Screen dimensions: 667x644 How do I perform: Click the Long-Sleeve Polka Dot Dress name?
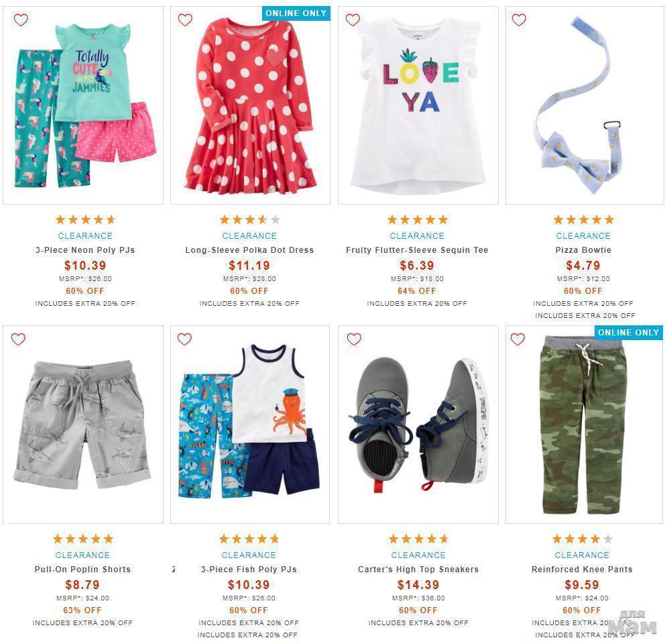[x=249, y=250]
